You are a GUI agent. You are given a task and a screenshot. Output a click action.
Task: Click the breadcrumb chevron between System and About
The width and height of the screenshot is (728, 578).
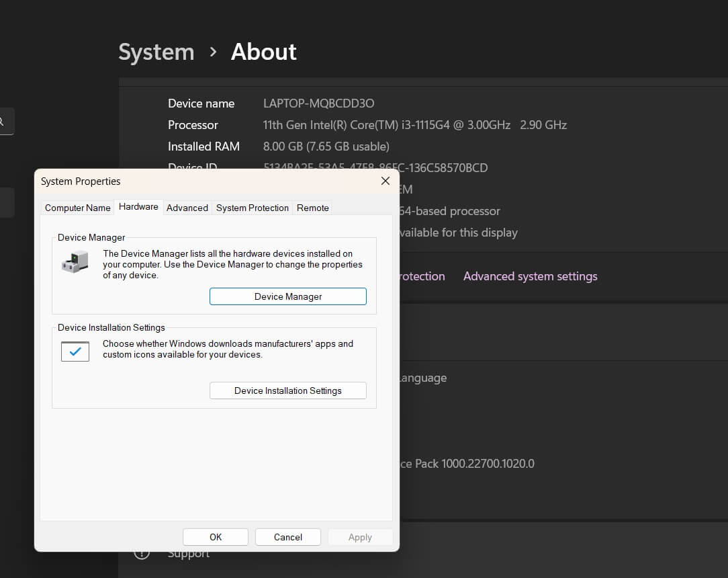pos(213,52)
